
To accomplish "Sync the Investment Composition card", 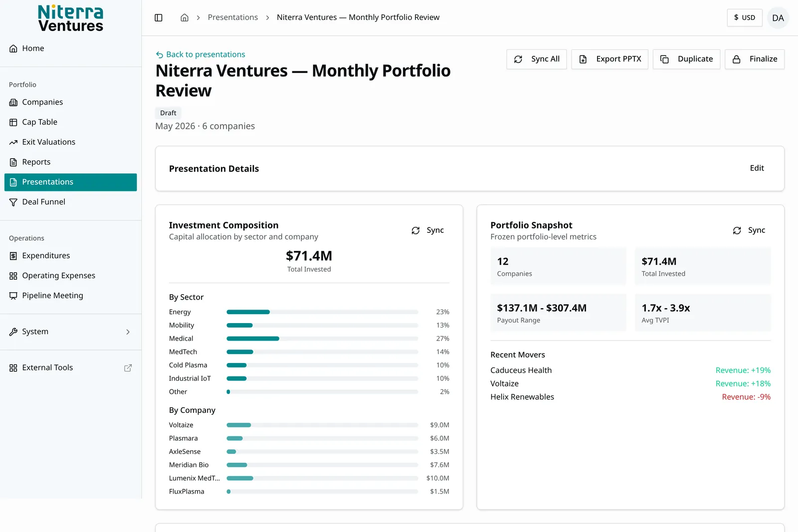I will 428,230.
